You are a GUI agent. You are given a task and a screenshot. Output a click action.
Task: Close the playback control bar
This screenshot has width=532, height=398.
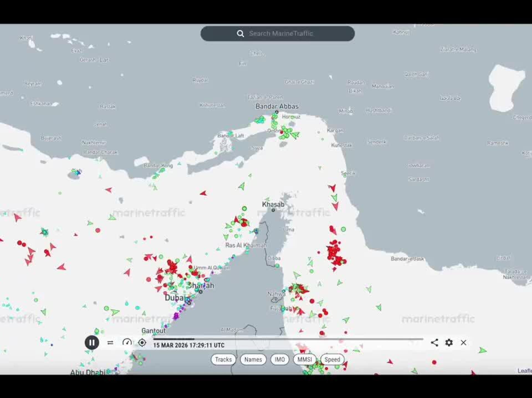(x=463, y=343)
